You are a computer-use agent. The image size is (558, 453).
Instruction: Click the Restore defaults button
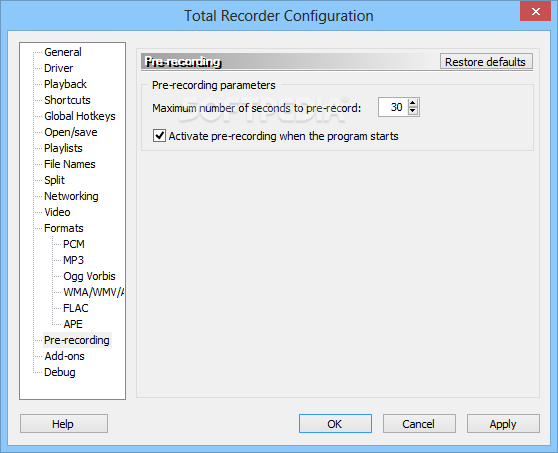486,62
